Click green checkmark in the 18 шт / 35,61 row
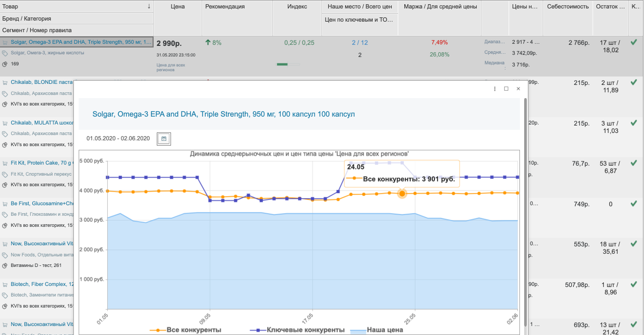The width and height of the screenshot is (644, 335). coord(633,244)
